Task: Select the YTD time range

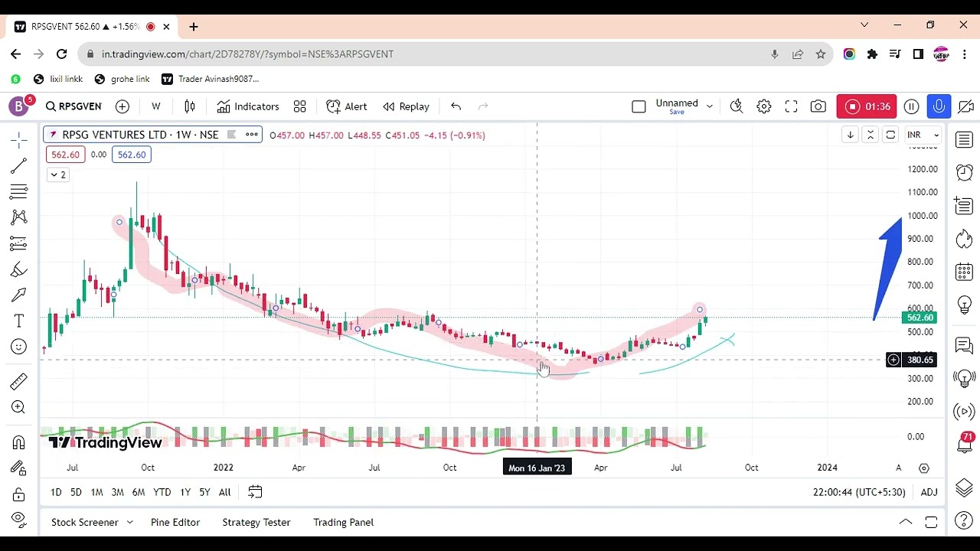Action: click(162, 492)
